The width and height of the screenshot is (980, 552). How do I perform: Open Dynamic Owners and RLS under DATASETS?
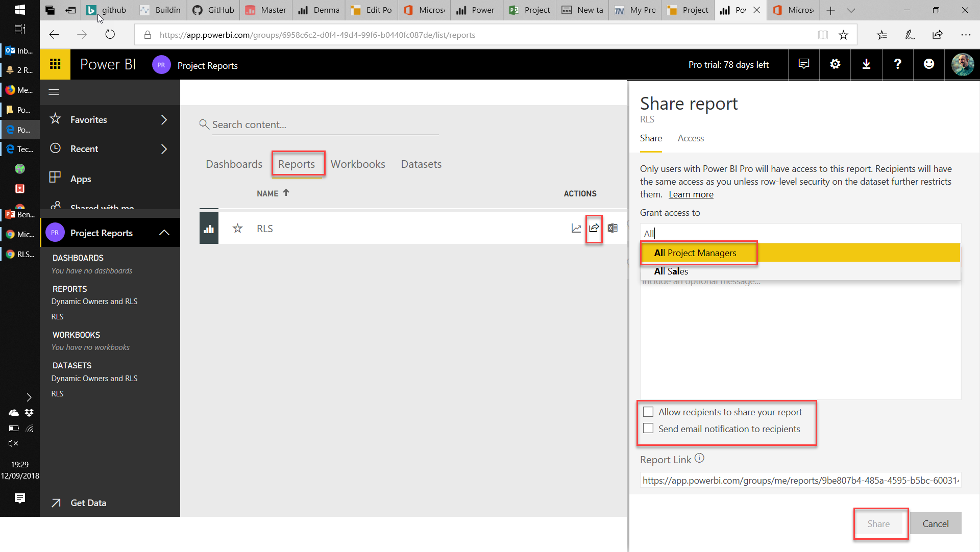tap(94, 379)
